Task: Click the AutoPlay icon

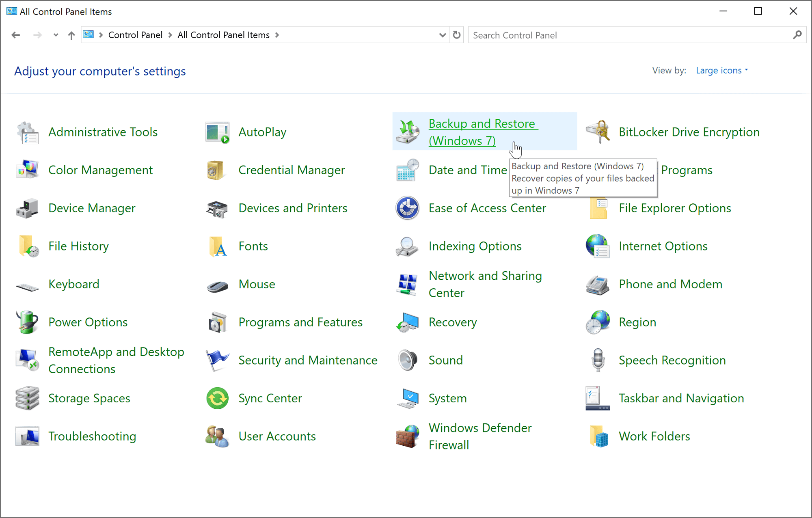Action: tap(217, 132)
